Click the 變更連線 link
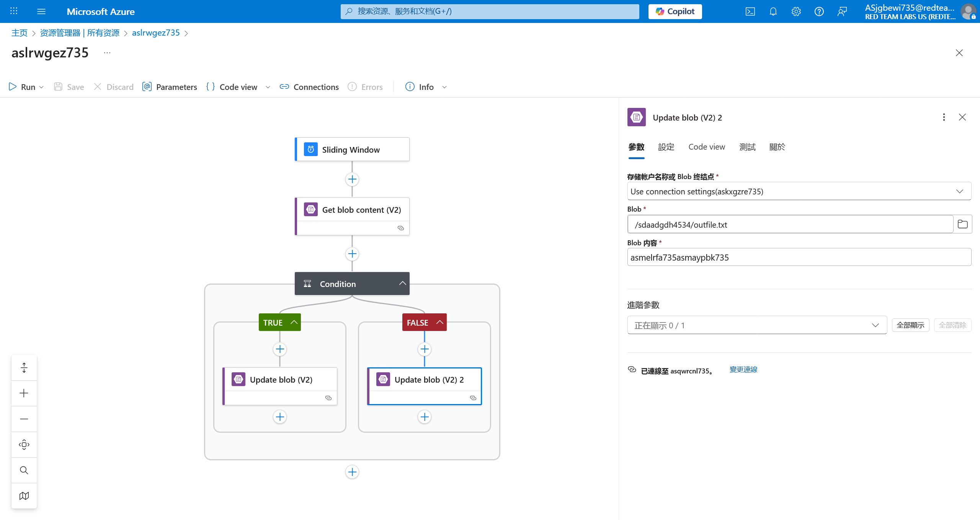Screen dimensions: 980x520 pos(743,370)
